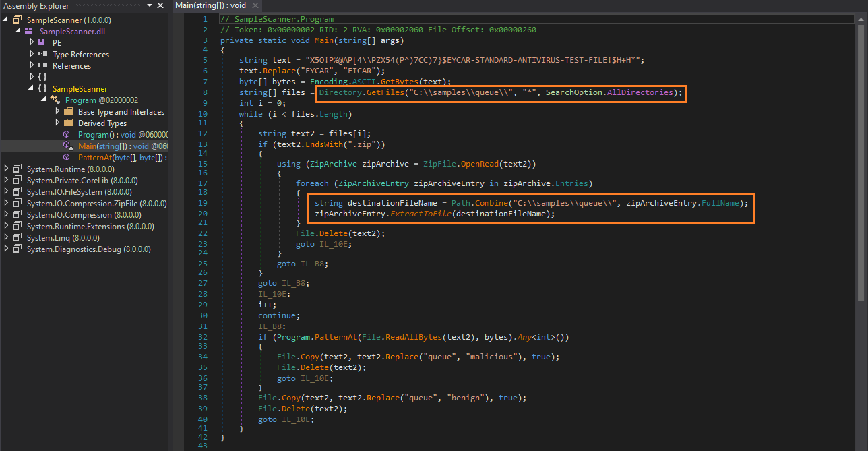
Task: Expand the References node under SampleScanner.dll
Action: pyautogui.click(x=32, y=66)
